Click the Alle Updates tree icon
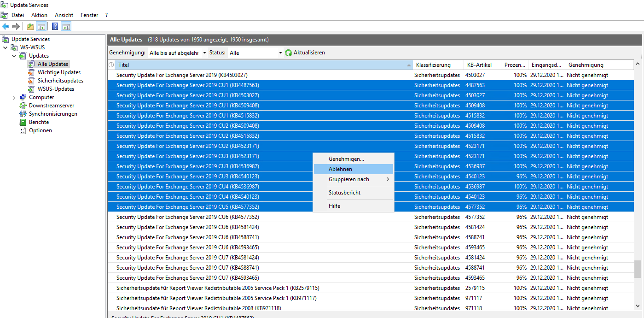The width and height of the screenshot is (644, 318). pyautogui.click(x=32, y=64)
